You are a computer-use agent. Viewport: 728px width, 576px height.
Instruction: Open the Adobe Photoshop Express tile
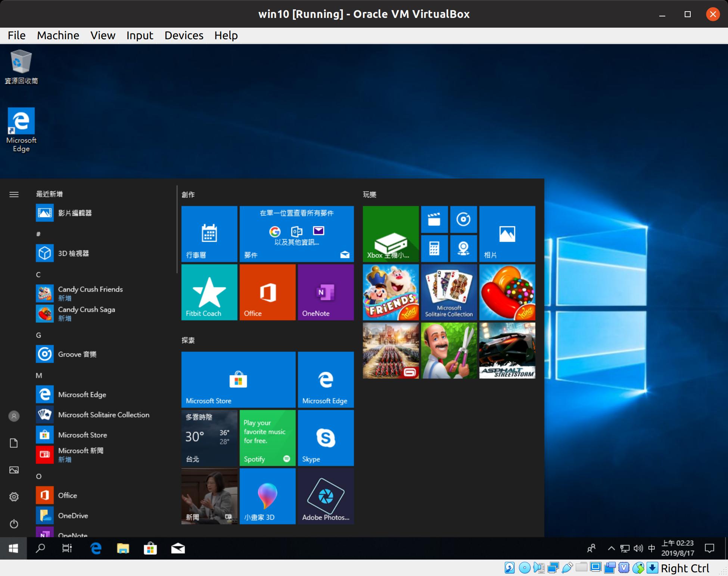[x=326, y=496]
